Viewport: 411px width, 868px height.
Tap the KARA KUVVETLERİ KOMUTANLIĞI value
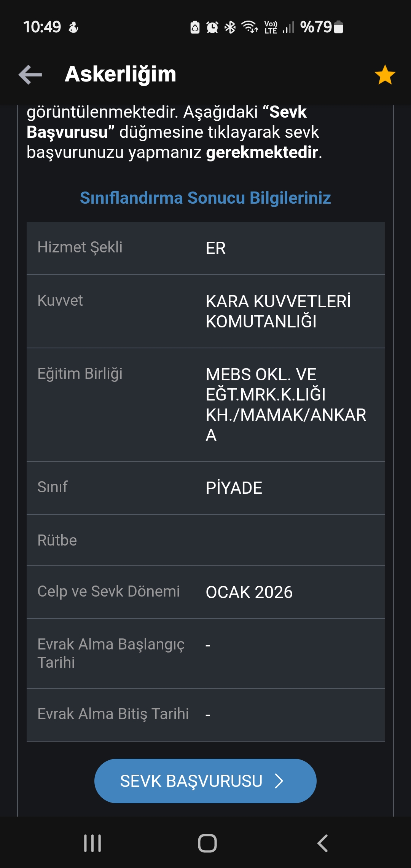click(x=278, y=311)
